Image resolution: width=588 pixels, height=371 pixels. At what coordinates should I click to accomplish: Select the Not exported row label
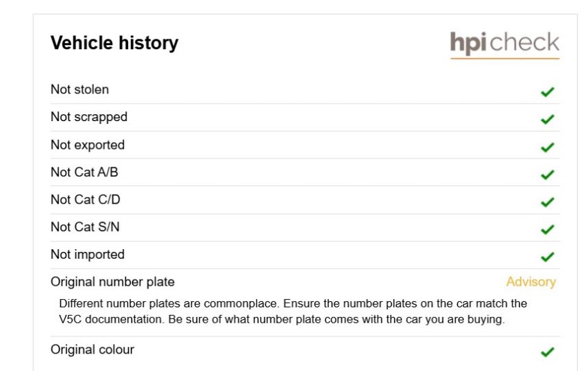click(87, 145)
